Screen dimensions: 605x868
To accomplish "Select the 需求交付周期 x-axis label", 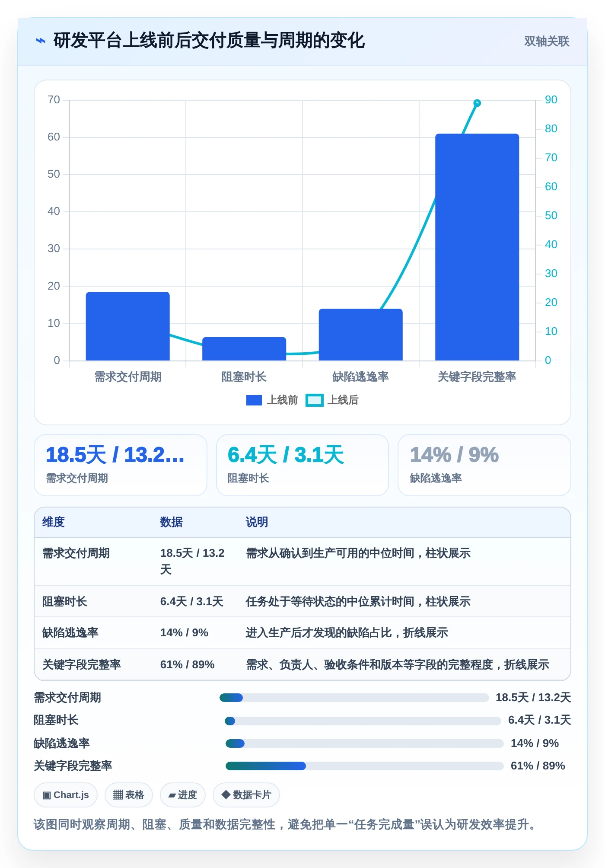I will pyautogui.click(x=128, y=377).
